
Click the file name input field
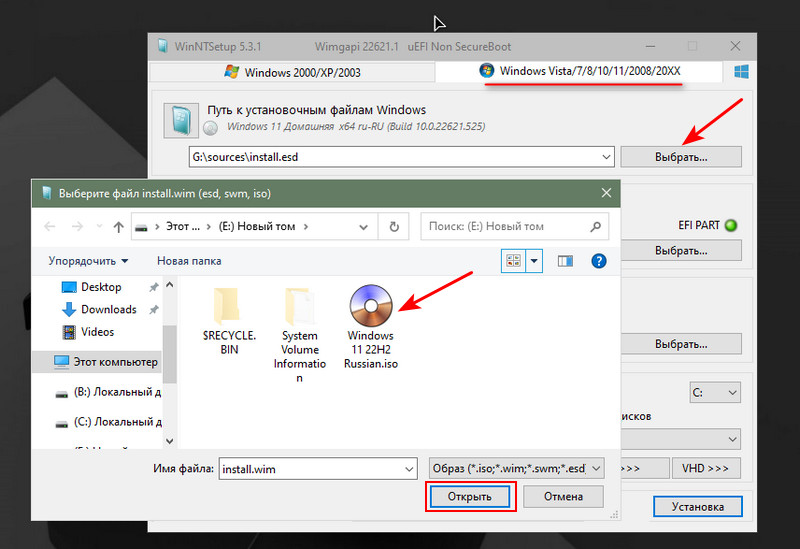(311, 469)
